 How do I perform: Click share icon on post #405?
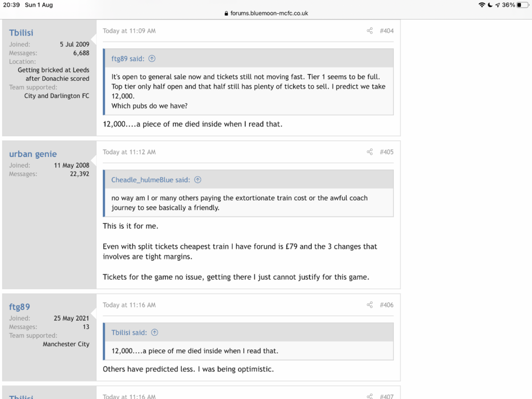[370, 152]
